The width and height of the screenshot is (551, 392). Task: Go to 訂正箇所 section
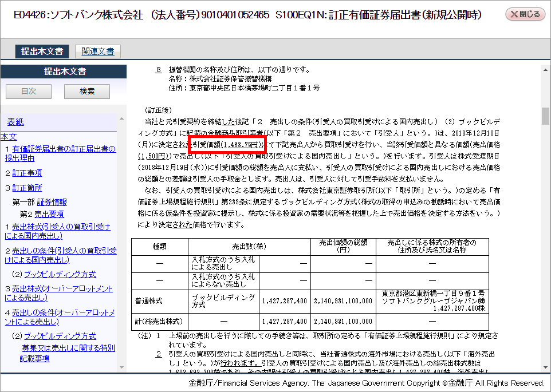click(x=27, y=188)
